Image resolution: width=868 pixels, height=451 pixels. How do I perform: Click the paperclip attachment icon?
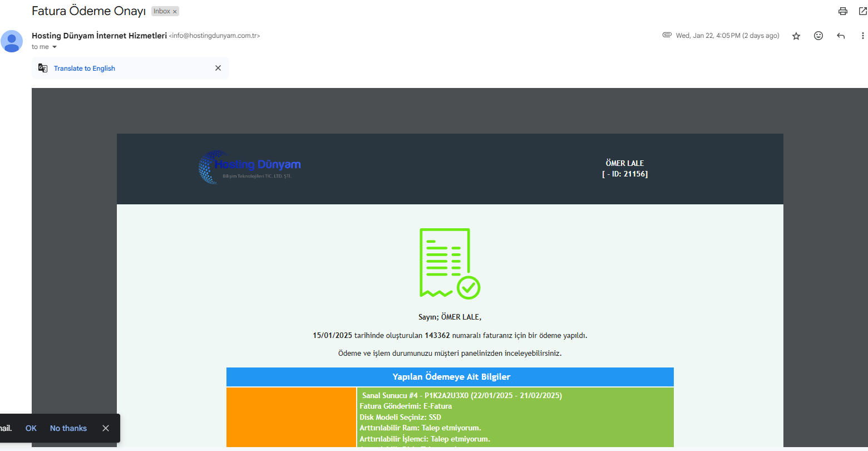(667, 35)
